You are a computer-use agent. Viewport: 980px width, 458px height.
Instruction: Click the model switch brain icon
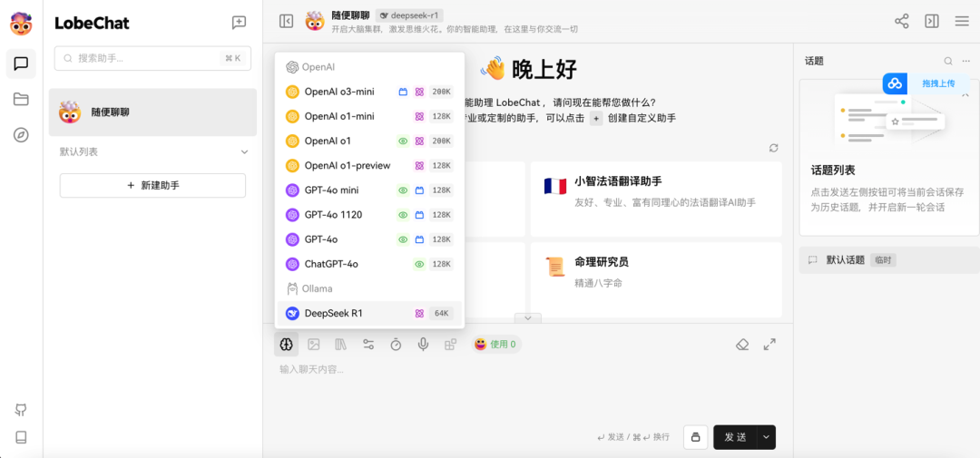[x=286, y=344]
